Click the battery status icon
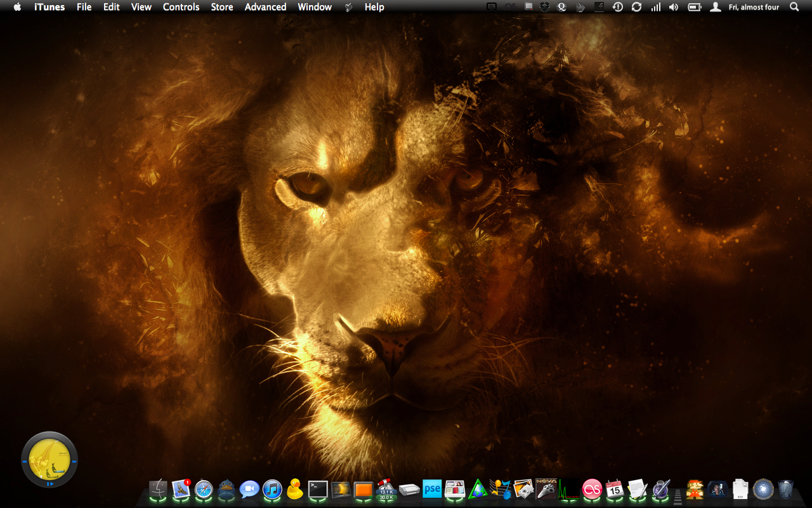This screenshot has height=508, width=812. tap(695, 7)
